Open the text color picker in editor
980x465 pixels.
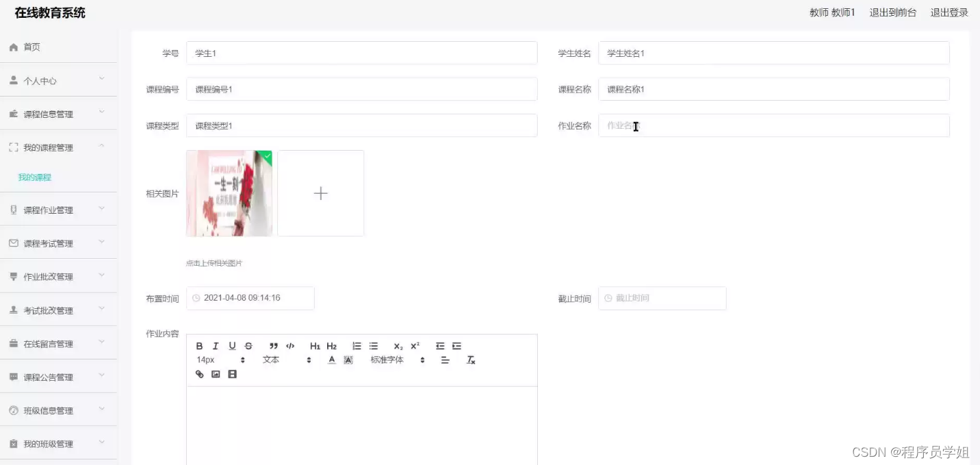click(x=332, y=360)
